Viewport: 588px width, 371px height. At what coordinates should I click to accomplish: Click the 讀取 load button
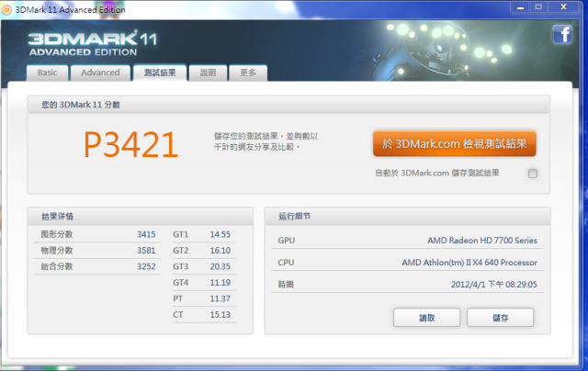[x=426, y=318]
